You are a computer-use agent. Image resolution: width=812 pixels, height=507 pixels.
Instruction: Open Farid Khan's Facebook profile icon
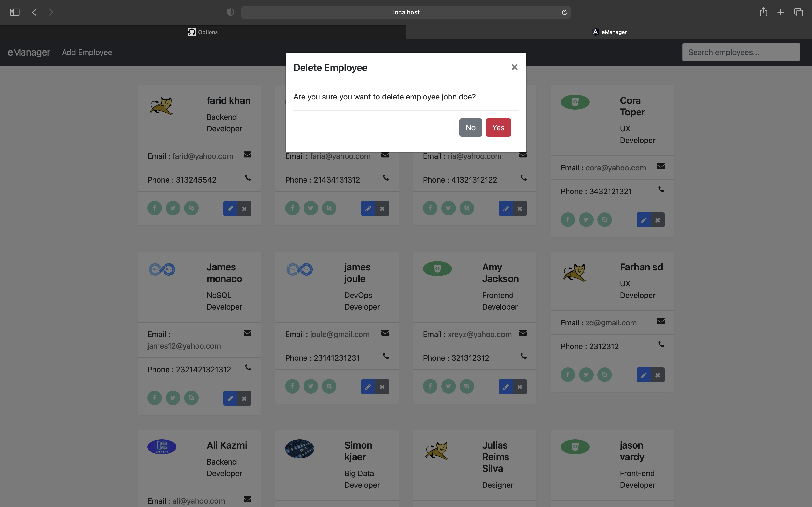point(155,208)
